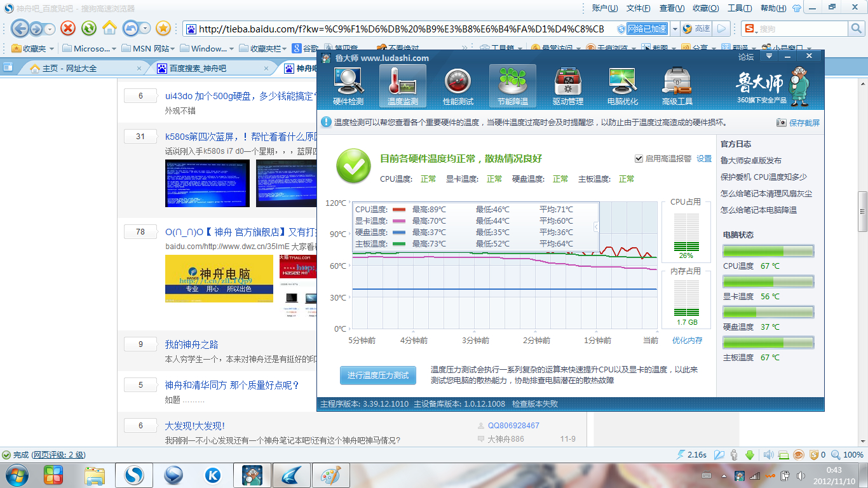
Task: Open 查看(V) menu
Action: (x=672, y=8)
